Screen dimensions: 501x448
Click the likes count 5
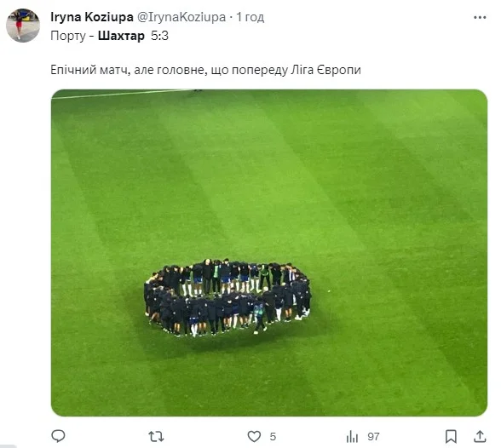[x=273, y=437]
